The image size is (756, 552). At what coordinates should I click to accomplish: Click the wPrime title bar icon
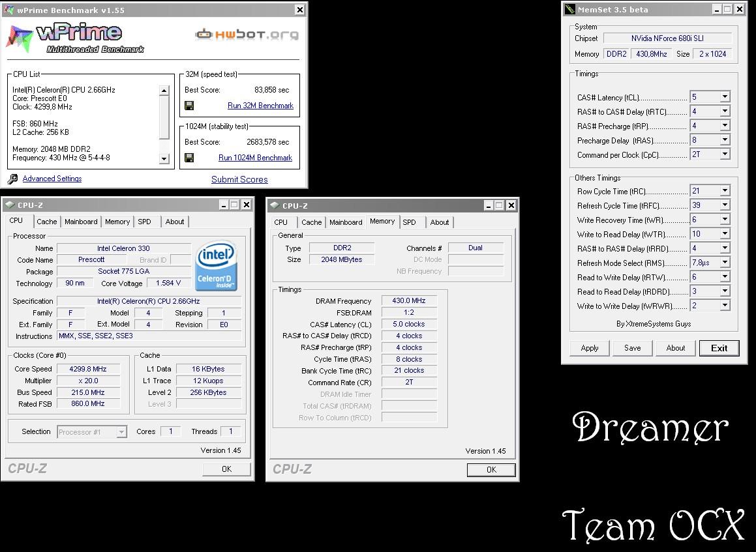(x=8, y=10)
